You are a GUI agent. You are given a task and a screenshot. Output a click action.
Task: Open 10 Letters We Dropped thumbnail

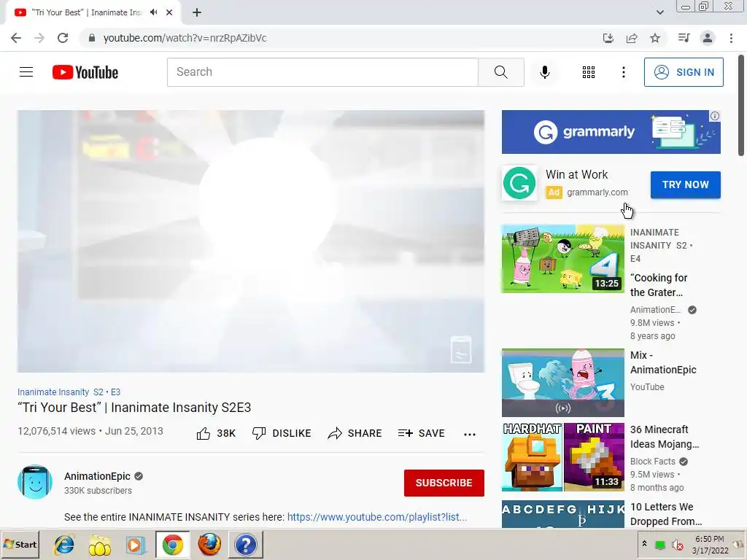[x=562, y=514]
